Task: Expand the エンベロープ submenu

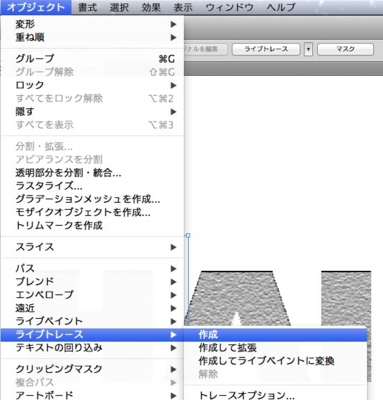Action: point(93,295)
